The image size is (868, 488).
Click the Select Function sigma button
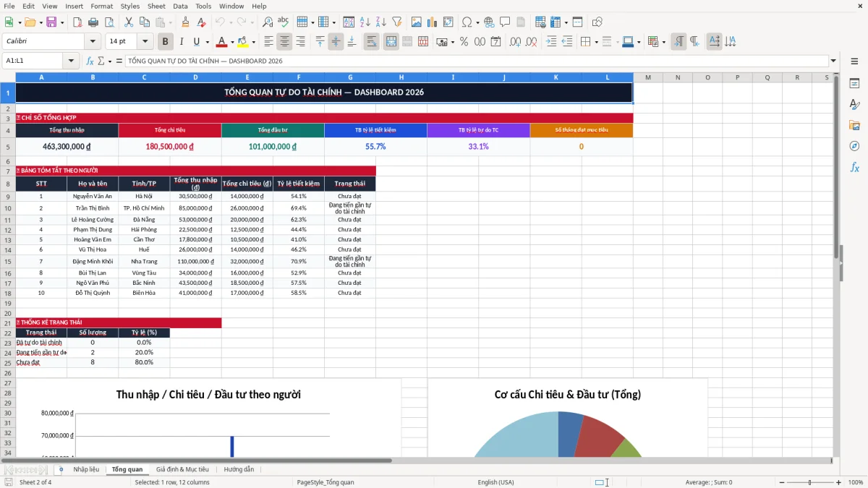(101, 61)
